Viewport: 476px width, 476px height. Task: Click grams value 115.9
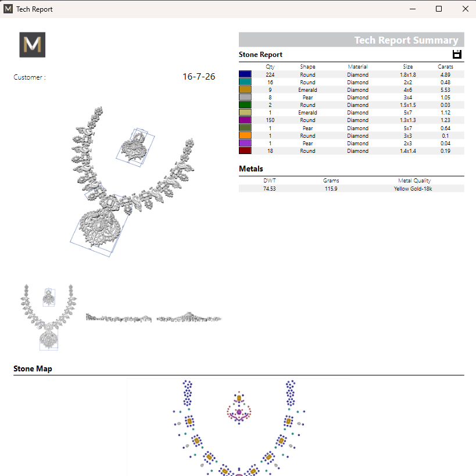coord(331,189)
